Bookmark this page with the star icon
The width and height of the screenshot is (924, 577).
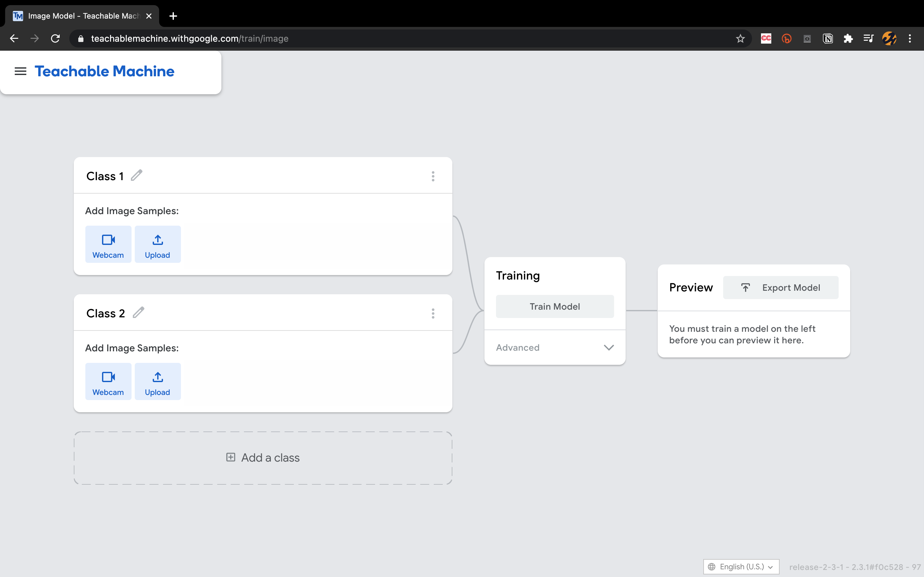pyautogui.click(x=740, y=38)
